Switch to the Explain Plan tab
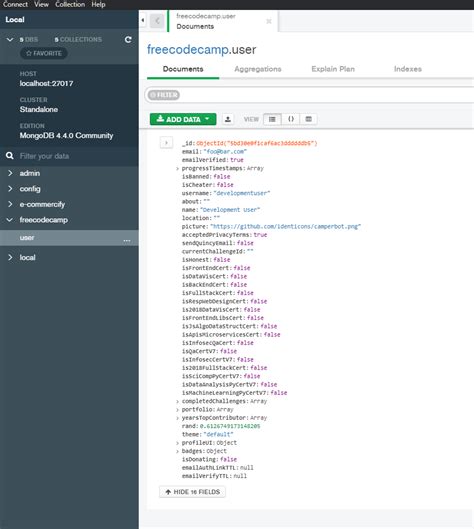This screenshot has width=474, height=529. click(x=333, y=69)
